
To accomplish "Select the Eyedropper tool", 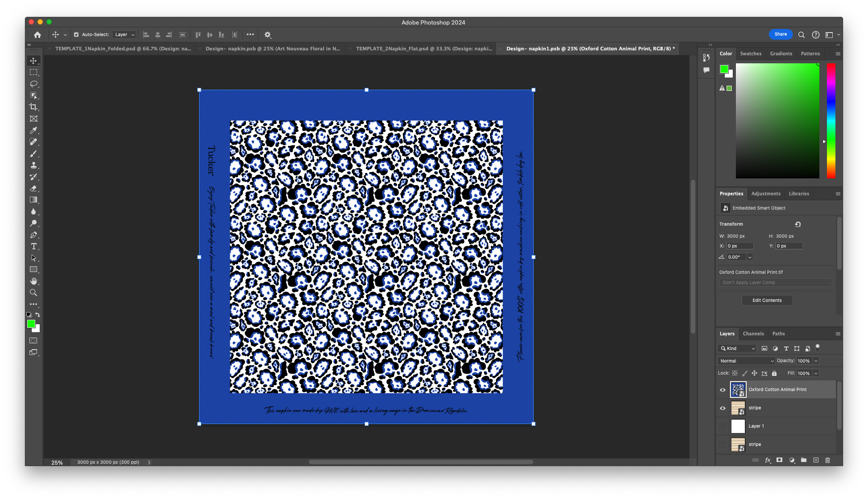I will point(34,131).
